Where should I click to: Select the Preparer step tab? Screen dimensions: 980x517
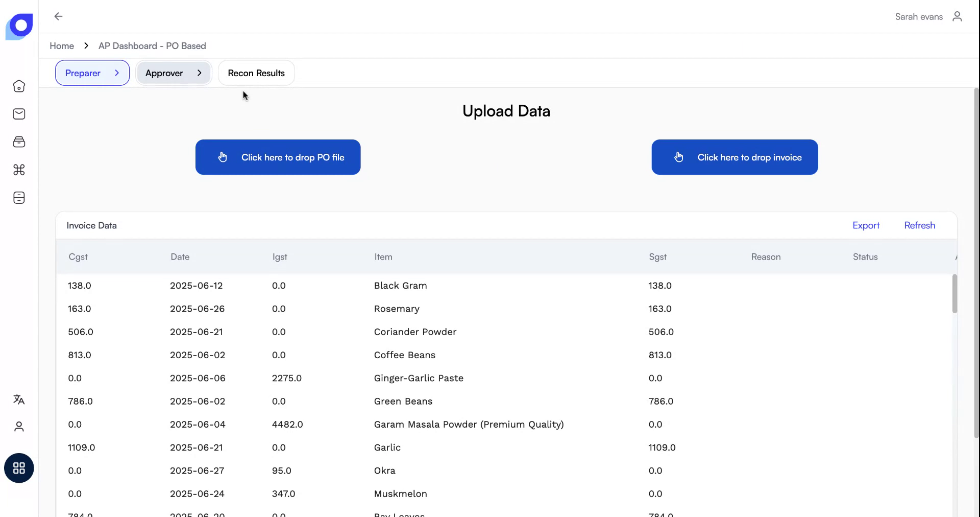pyautogui.click(x=83, y=73)
